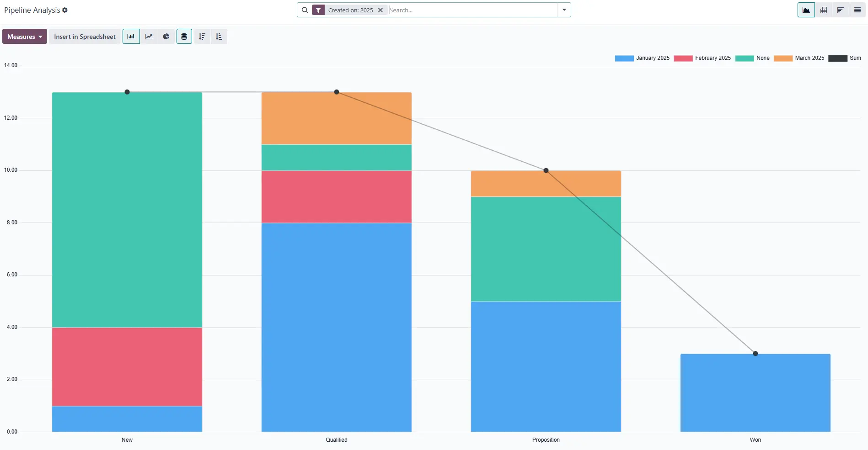Select Bar chart mode
Viewport: 868px width, 450px height.
point(131,37)
